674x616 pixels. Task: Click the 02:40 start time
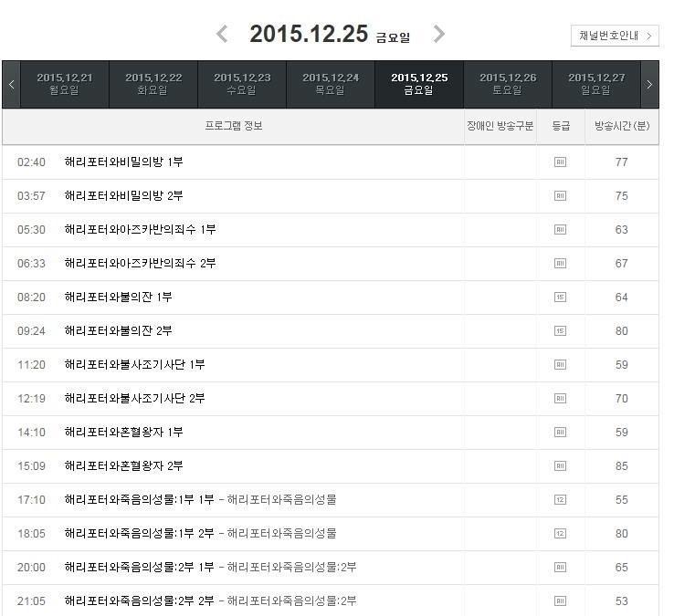pos(31,162)
